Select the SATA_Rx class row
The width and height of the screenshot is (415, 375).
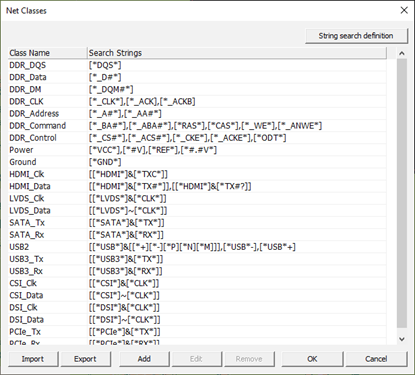(x=197, y=235)
